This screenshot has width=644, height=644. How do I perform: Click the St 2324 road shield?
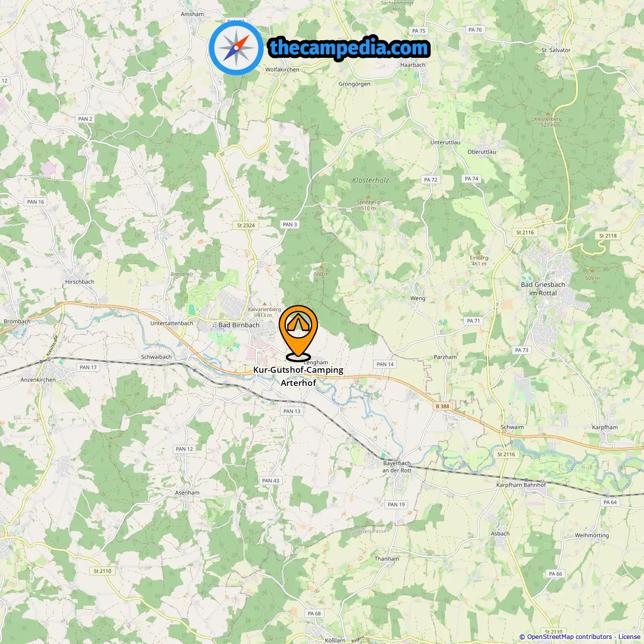point(246,225)
